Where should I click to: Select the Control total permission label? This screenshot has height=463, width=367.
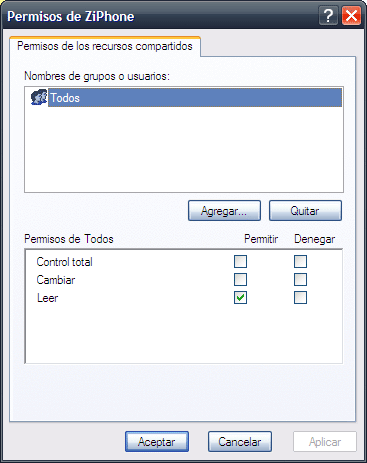[64, 262]
